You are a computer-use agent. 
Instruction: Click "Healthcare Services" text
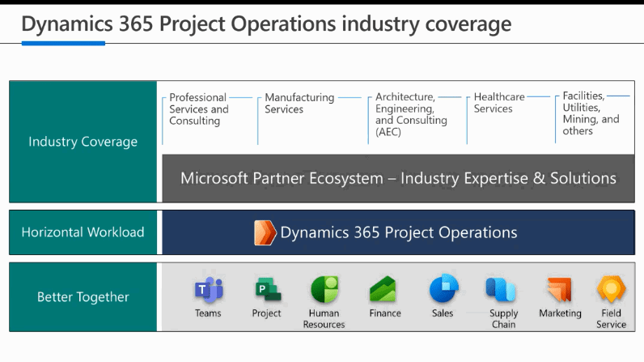coord(499,103)
